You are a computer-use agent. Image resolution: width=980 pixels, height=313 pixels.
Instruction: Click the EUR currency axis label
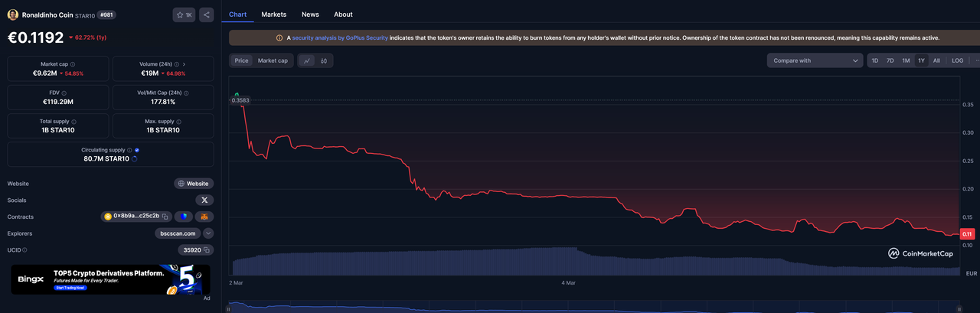coord(971,273)
